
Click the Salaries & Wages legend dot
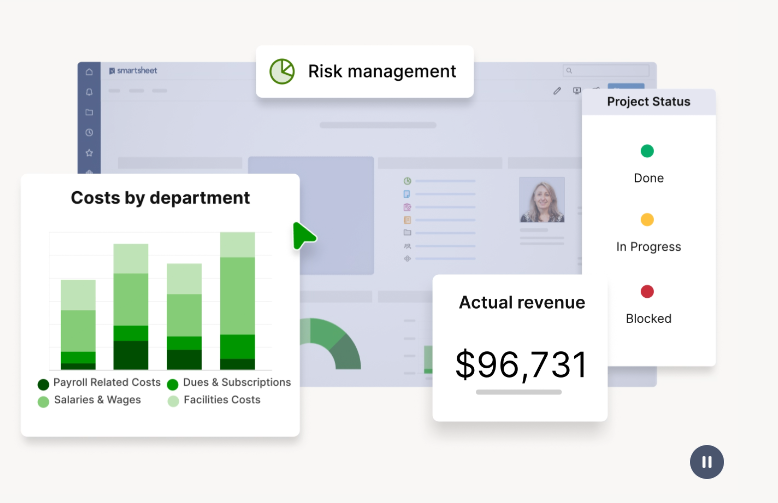tap(43, 401)
